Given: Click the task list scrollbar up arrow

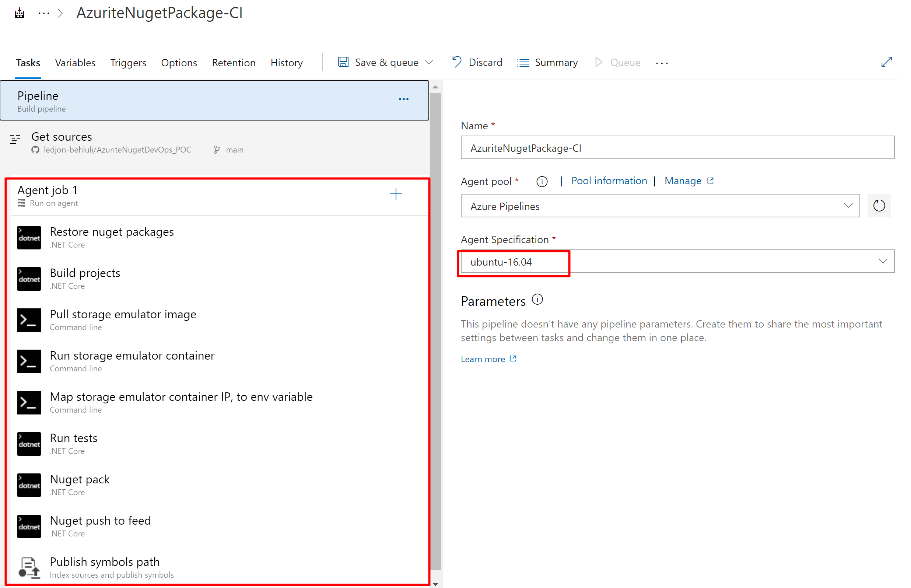Looking at the screenshot, I should tap(435, 87).
